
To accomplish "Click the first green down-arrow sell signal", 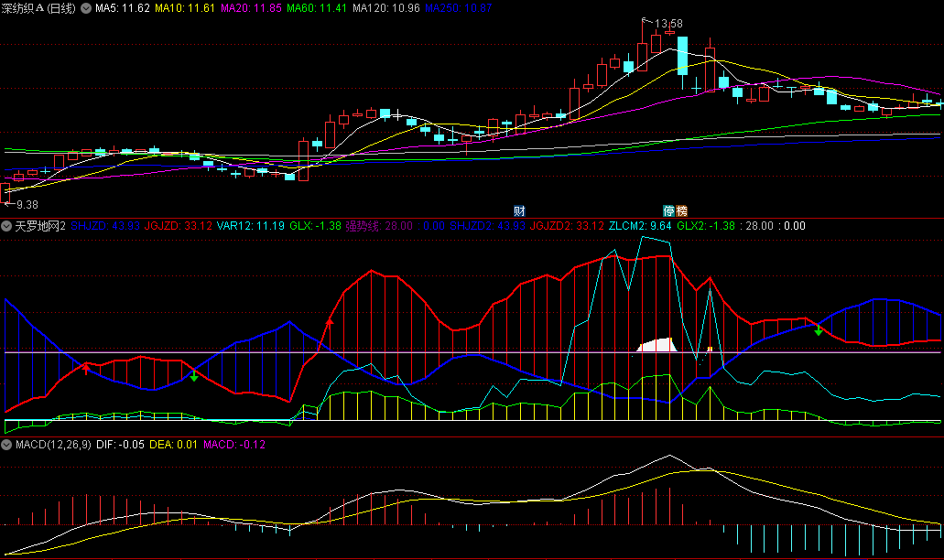I will [x=194, y=376].
